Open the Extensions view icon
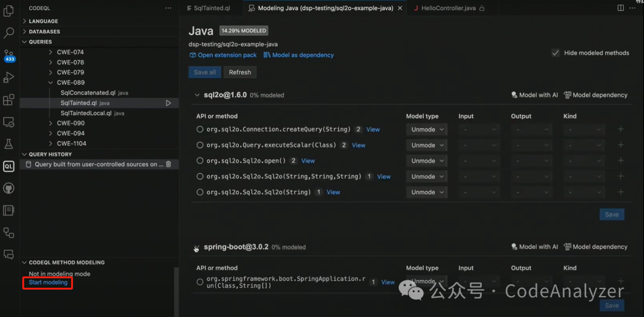 click(x=8, y=100)
